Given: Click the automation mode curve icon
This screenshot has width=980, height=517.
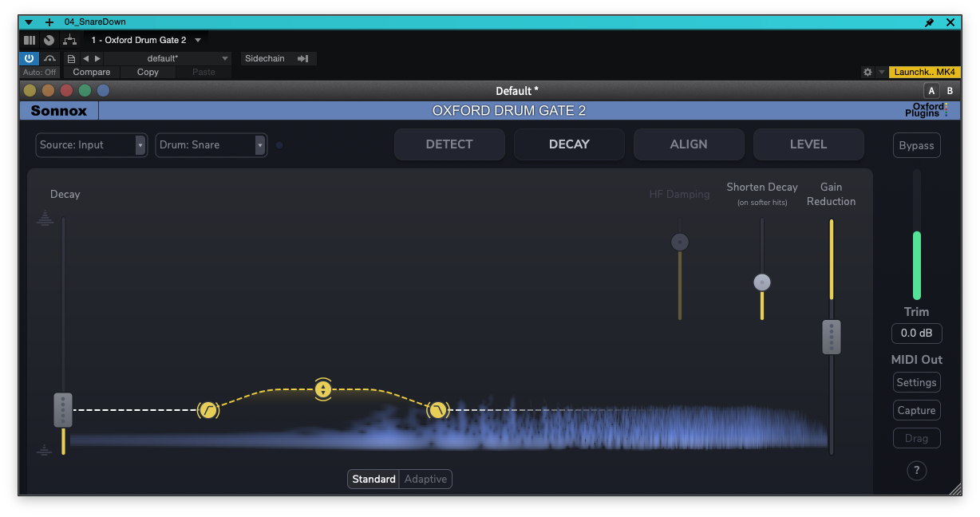Looking at the screenshot, I should point(50,58).
